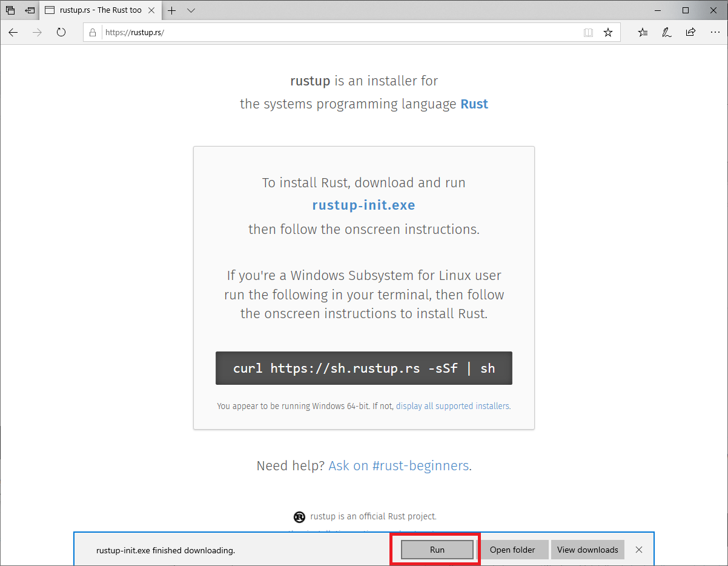Open the tab preview chevron
The height and width of the screenshot is (566, 728).
point(191,10)
